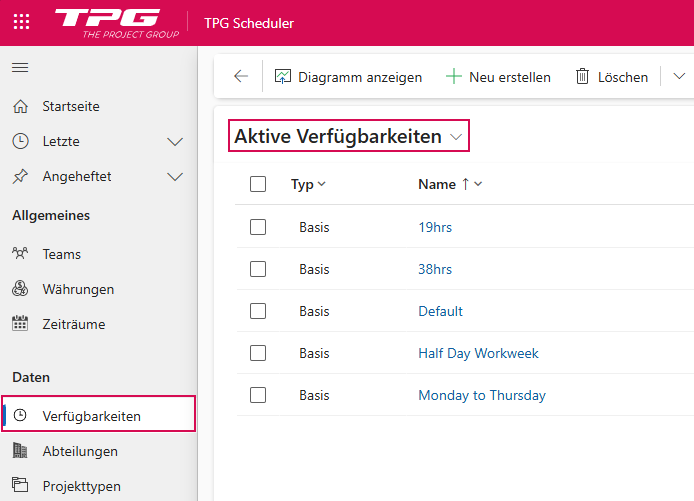
Task: Click the Teams people icon
Action: click(20, 254)
